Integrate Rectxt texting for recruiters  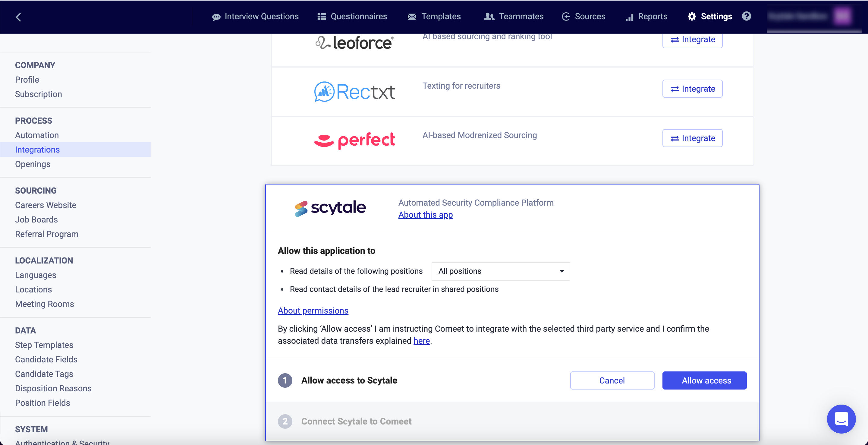coord(693,89)
